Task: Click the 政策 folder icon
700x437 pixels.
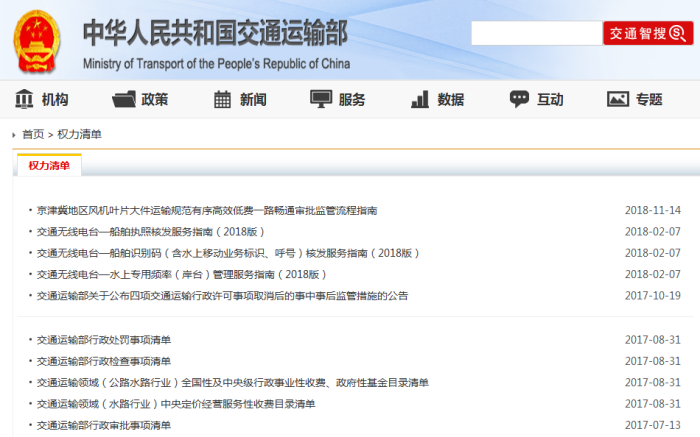Action: pos(124,99)
